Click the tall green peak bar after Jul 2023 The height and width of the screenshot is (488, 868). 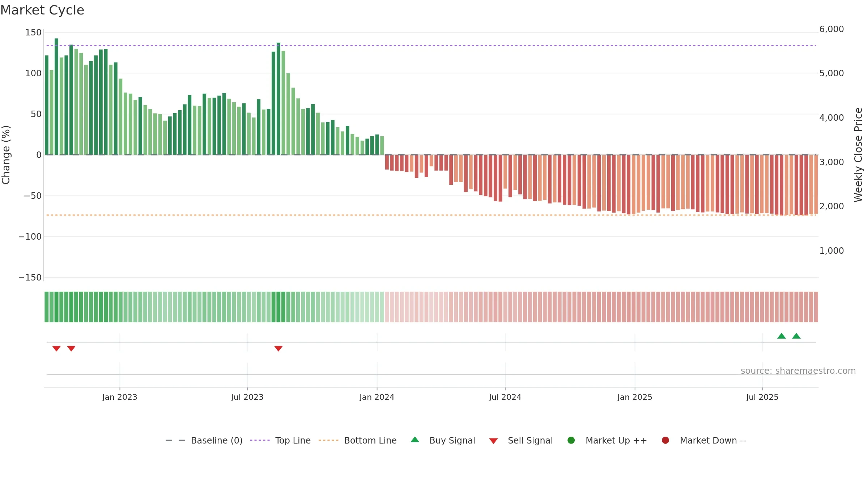(278, 99)
